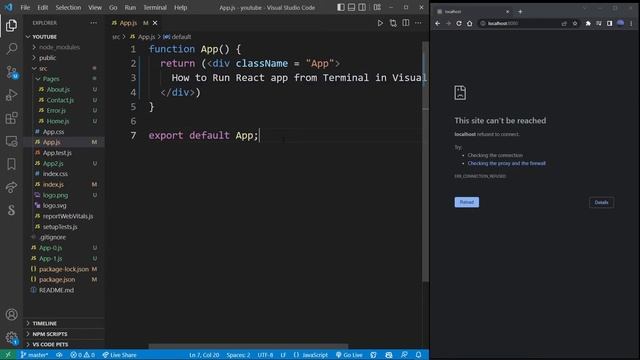Open the browser extensions puzzle icon
640x360 pixels.
(588, 24)
